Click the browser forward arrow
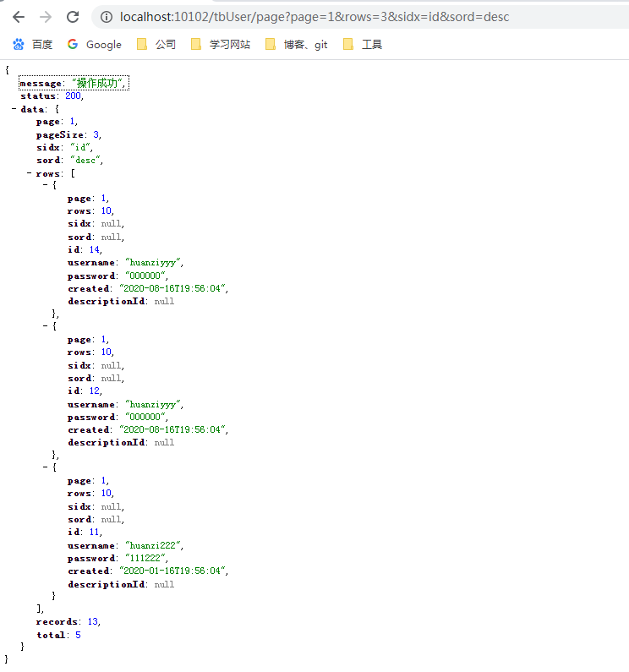Viewport: 629px width, 672px height. click(46, 17)
